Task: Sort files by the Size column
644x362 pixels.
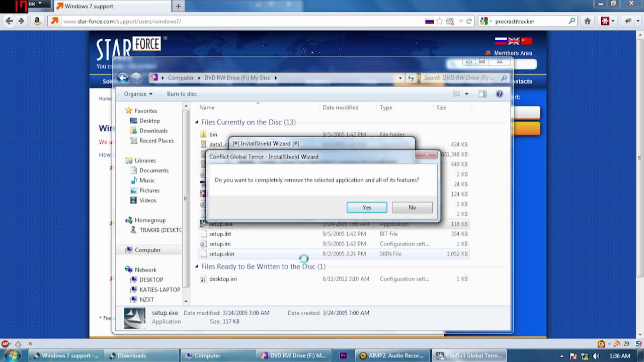Action: (441, 108)
